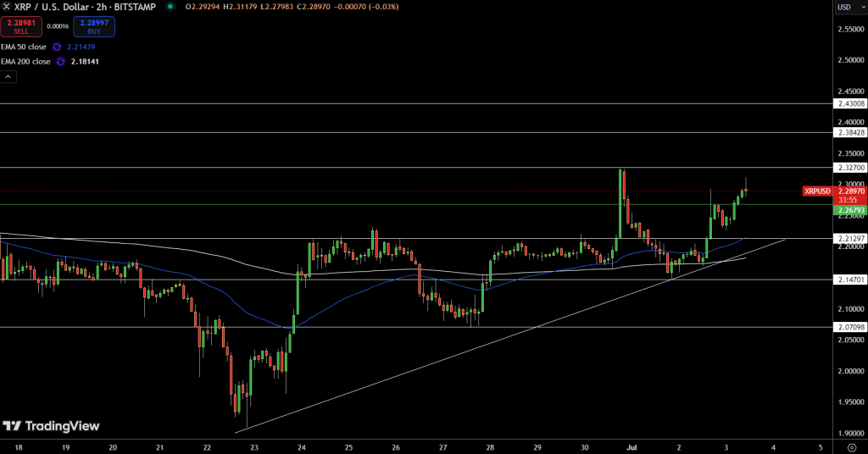
Task: Click the 2.28970 current price label
Action: click(851, 191)
